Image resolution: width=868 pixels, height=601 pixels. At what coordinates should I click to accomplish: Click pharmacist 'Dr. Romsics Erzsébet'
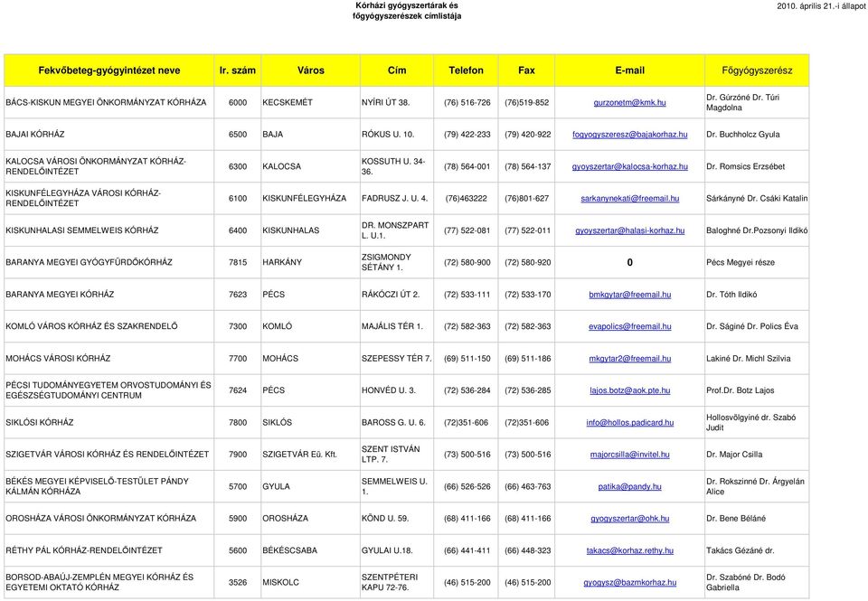745,166
